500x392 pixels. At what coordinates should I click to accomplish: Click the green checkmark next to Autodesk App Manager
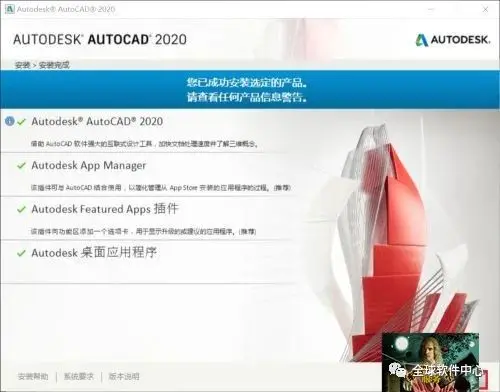[x=21, y=166]
